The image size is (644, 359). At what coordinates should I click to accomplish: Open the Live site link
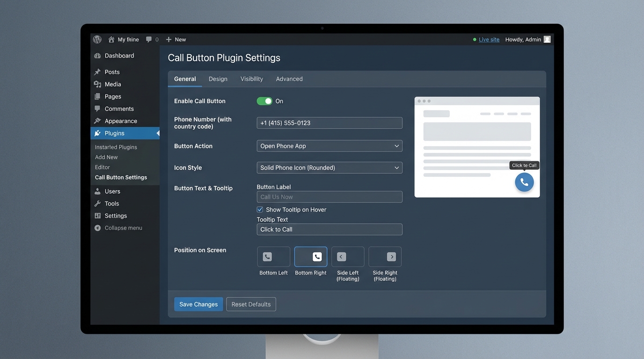pos(489,39)
